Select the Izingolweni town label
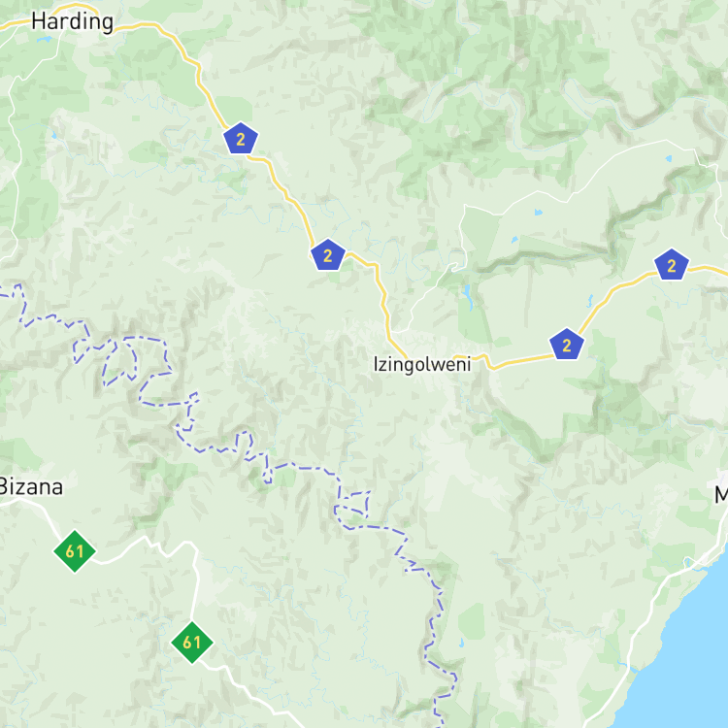The image size is (728, 728). [x=422, y=364]
